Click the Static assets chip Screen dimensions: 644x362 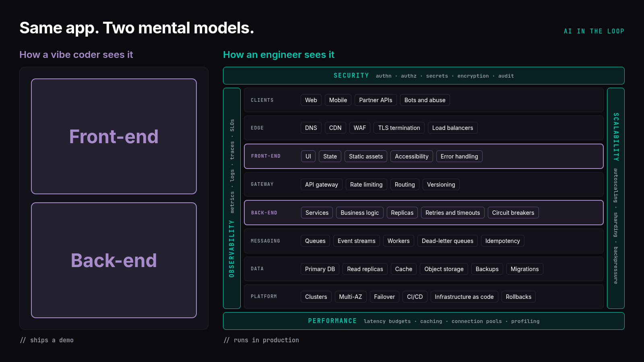point(366,156)
